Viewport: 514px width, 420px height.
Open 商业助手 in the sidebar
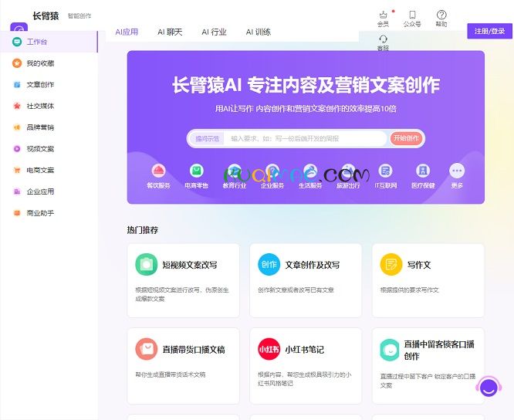pyautogui.click(x=49, y=213)
